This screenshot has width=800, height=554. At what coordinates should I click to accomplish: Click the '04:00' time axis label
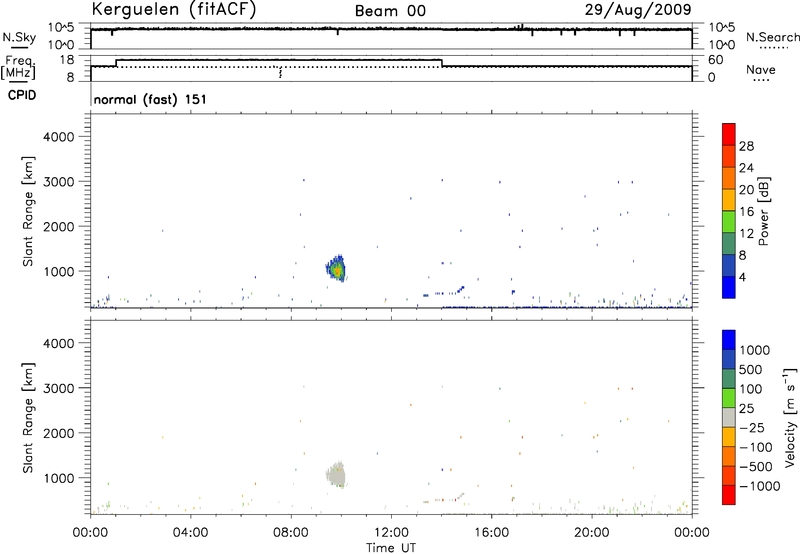(191, 533)
